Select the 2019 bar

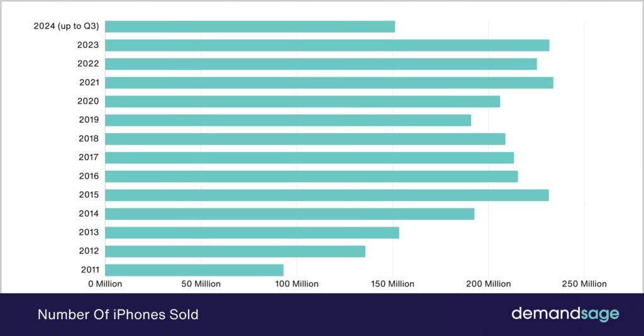pyautogui.click(x=288, y=120)
